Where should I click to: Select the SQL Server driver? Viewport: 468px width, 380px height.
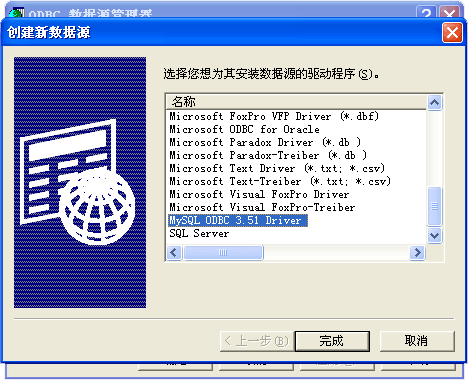(199, 233)
